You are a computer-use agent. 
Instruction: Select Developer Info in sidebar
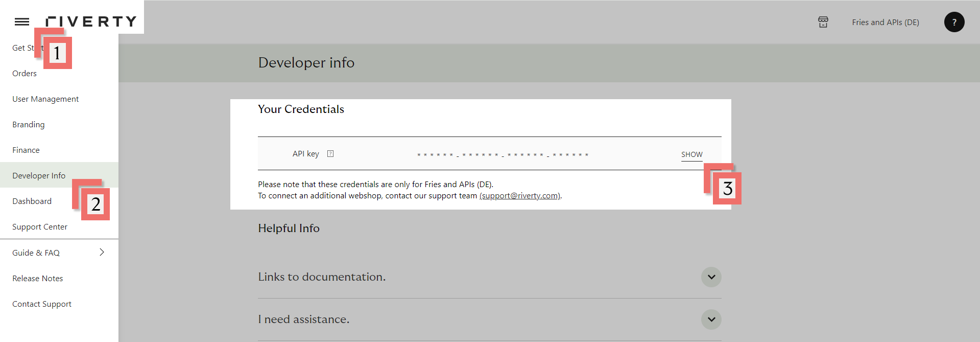pos(39,176)
